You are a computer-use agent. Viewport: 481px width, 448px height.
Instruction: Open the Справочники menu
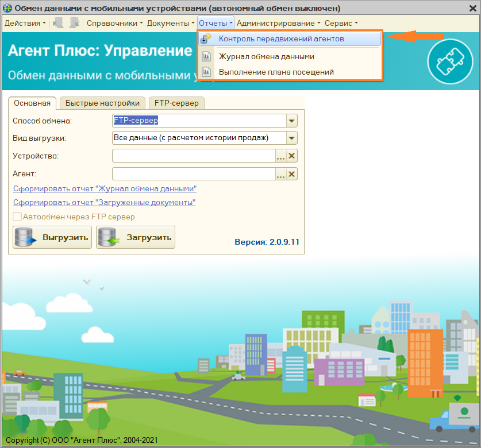coord(115,24)
